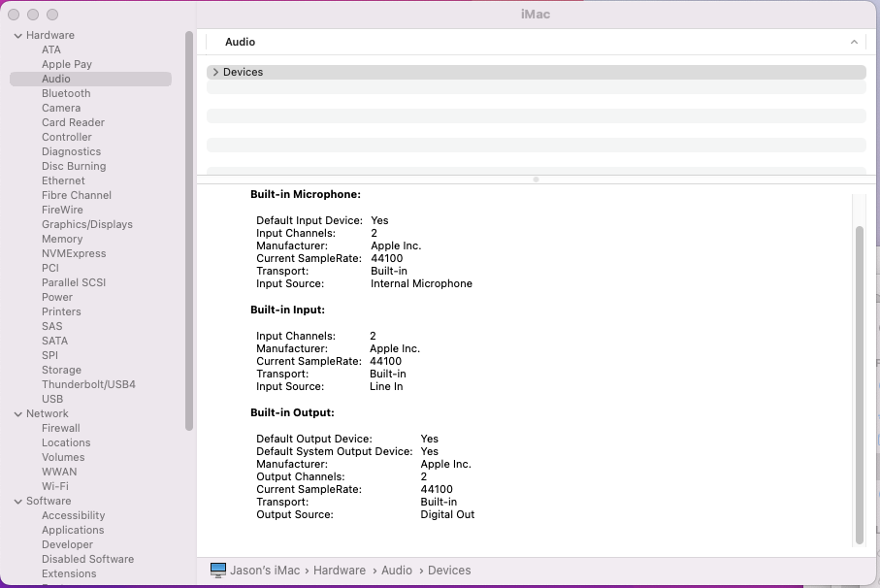Open the Bluetooth hardware entry
The image size is (880, 588).
pyautogui.click(x=66, y=93)
